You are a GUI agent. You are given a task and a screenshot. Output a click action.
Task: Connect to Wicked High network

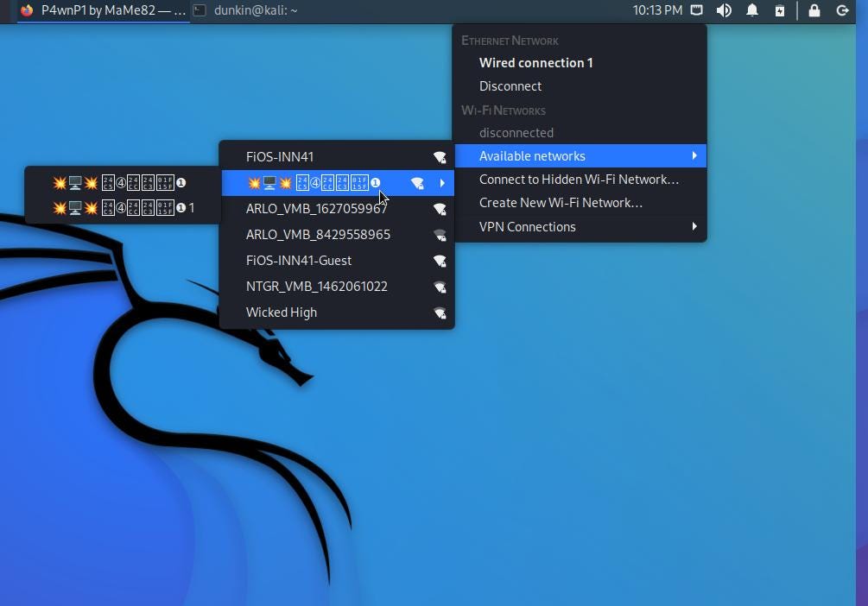click(x=337, y=312)
